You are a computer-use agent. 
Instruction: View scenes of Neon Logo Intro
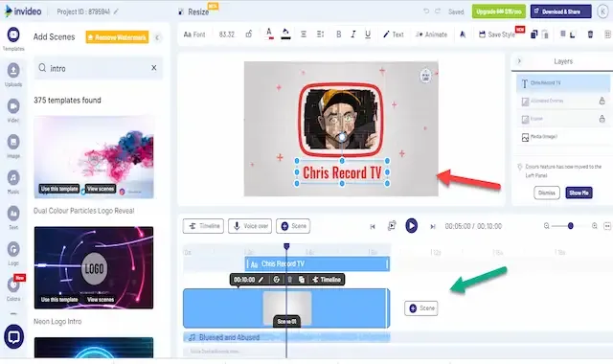[x=101, y=300]
